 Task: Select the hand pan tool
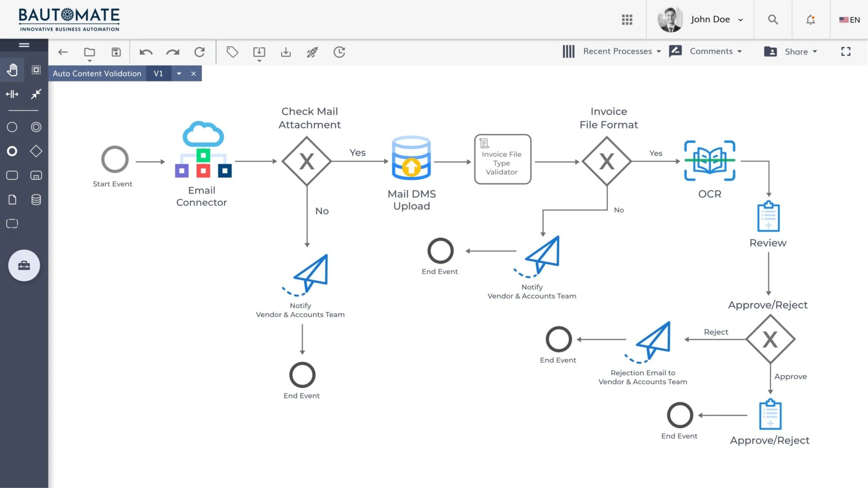tap(12, 70)
